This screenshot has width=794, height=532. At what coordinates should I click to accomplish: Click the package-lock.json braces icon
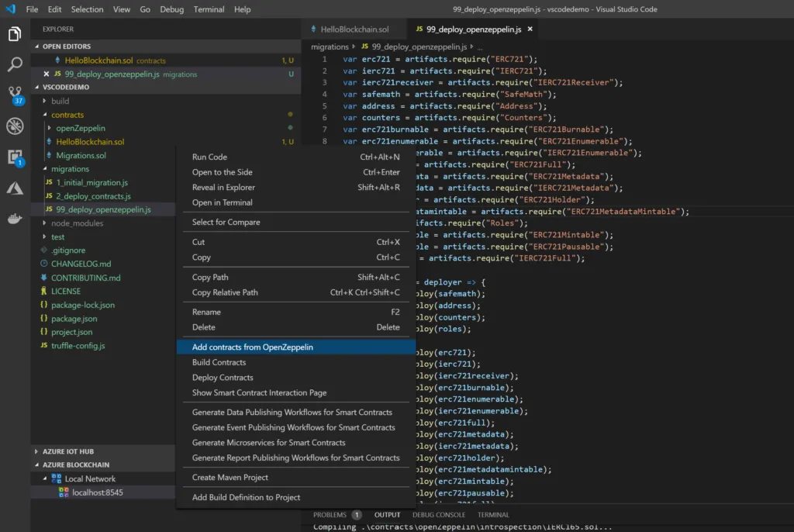(44, 305)
